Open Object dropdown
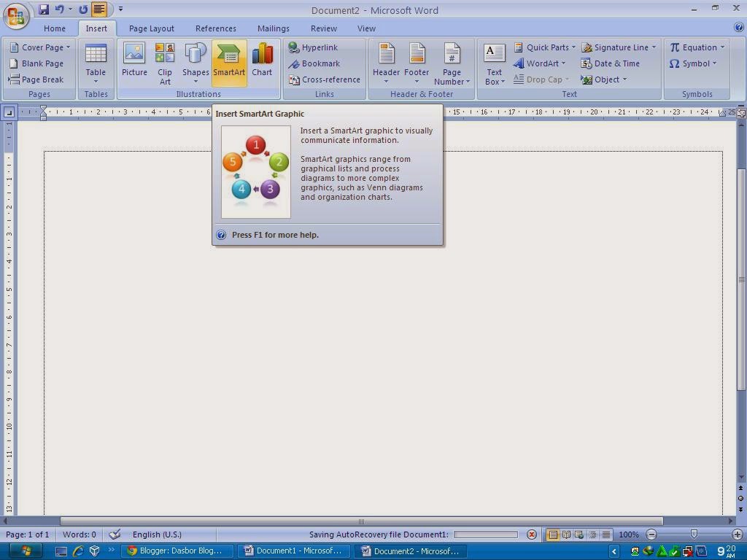Viewport: 747px width, 560px height. point(603,79)
